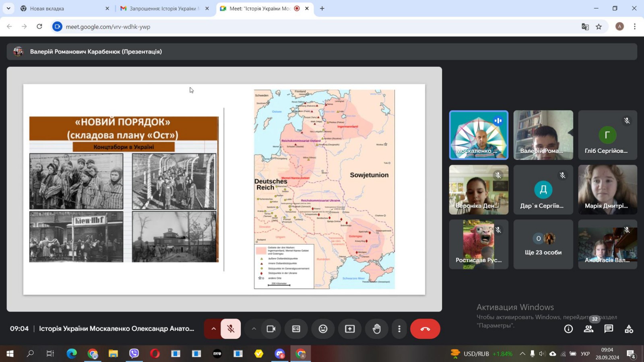This screenshot has height=362, width=644.
Task: Open Chrome tab search dropdown arrow
Action: pos(8,8)
